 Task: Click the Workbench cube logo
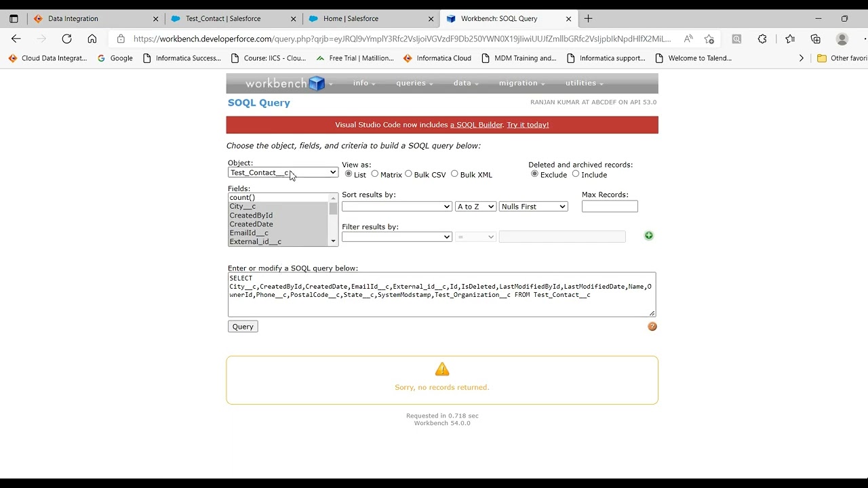tap(317, 83)
